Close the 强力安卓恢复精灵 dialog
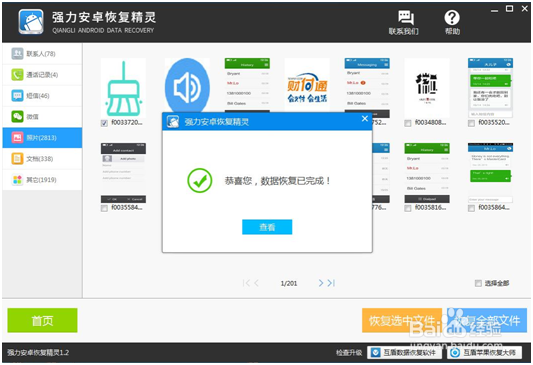The height and width of the screenshot is (365, 533). pyautogui.click(x=365, y=119)
